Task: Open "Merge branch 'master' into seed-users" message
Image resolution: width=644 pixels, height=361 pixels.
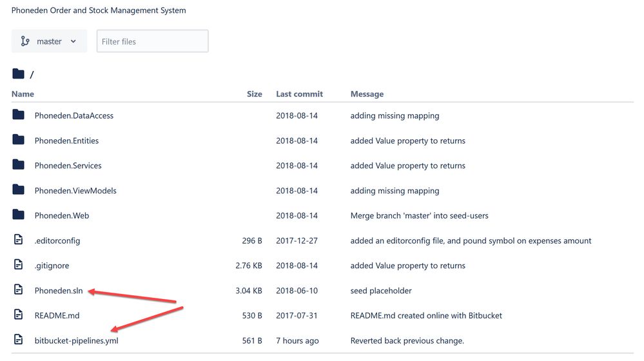Action: pyautogui.click(x=419, y=216)
